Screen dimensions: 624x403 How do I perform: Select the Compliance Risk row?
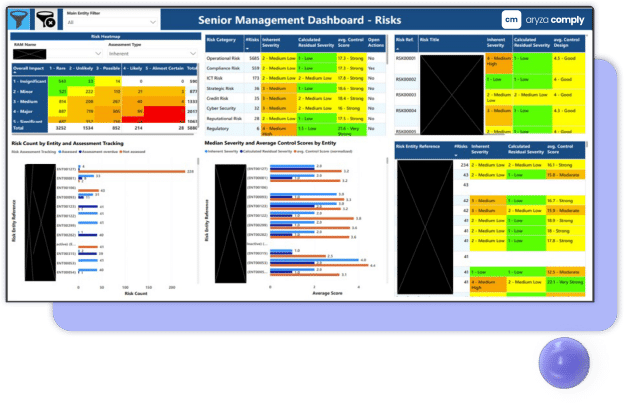click(x=295, y=68)
